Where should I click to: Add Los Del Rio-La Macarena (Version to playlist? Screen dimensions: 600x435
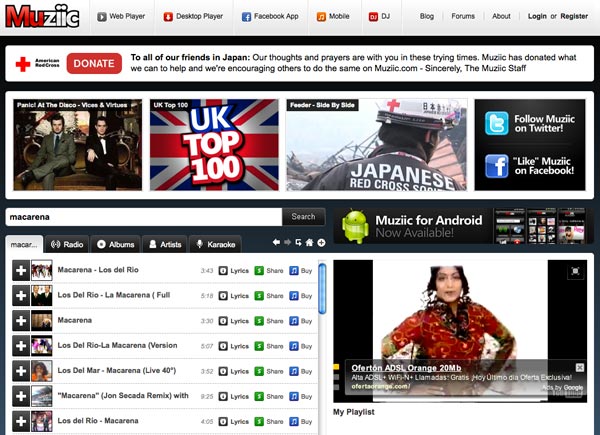click(21, 346)
